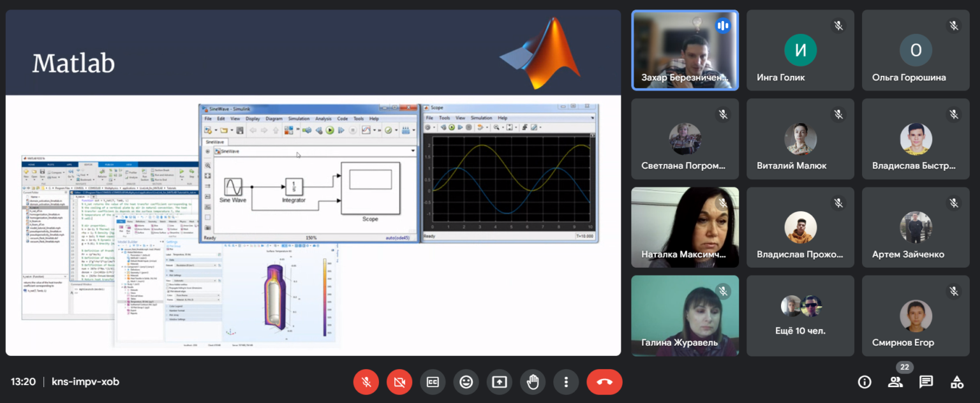
Task: Click the Present now screen-share icon
Action: tap(500, 382)
